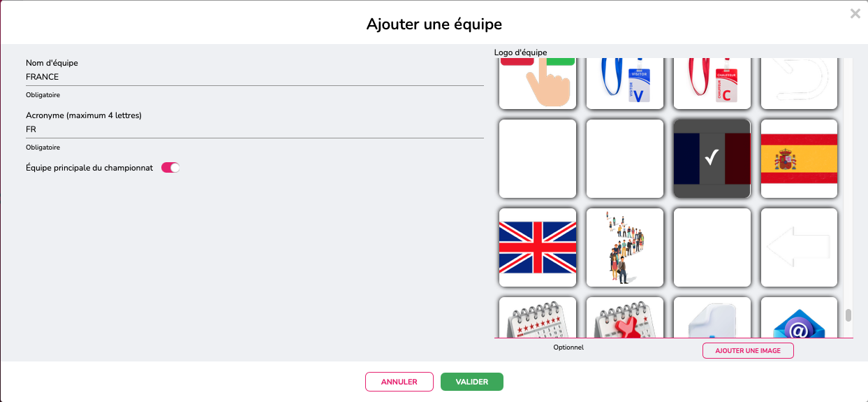Toggle Équipe principale du championnat switch
Viewport: 868px width, 402px height.
click(x=170, y=168)
